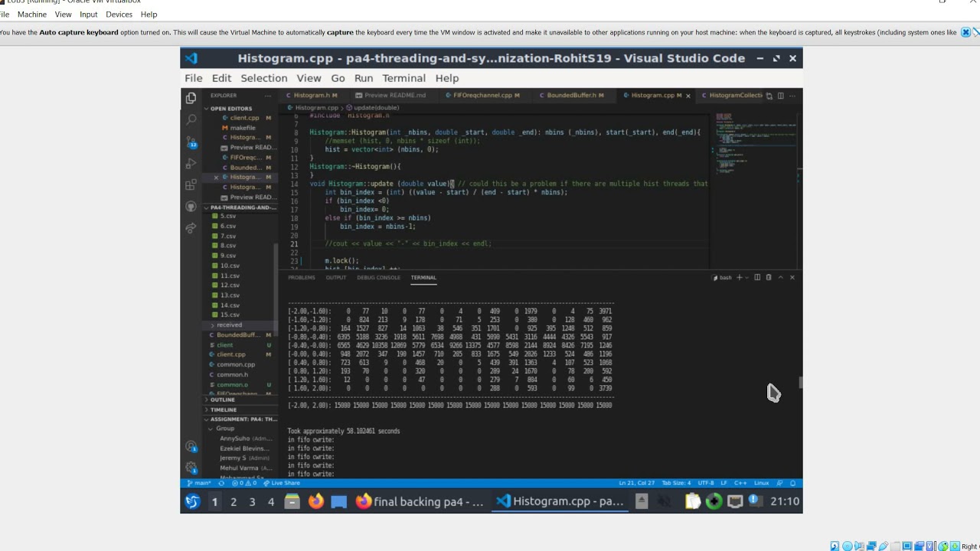Open the Terminal menu

pos(404,78)
